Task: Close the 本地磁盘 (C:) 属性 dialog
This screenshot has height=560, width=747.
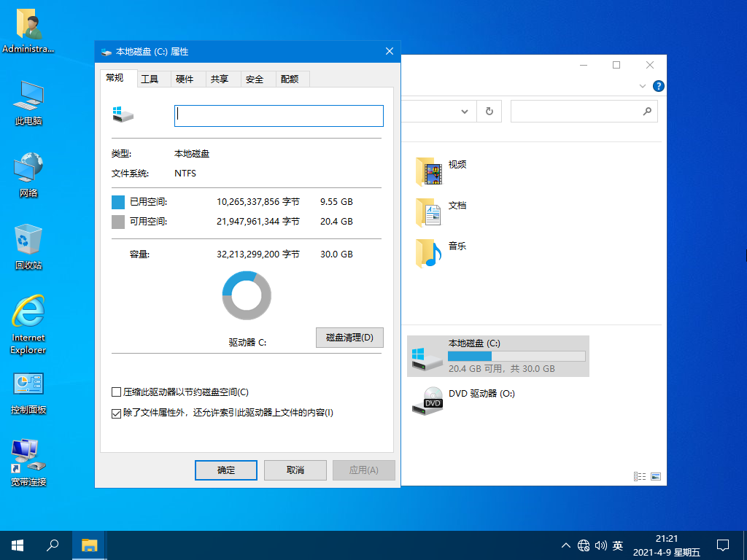Action: pos(390,52)
